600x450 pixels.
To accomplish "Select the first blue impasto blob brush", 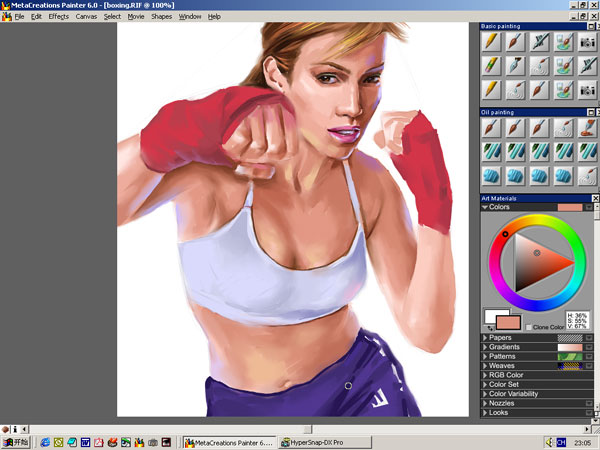I will point(491,174).
